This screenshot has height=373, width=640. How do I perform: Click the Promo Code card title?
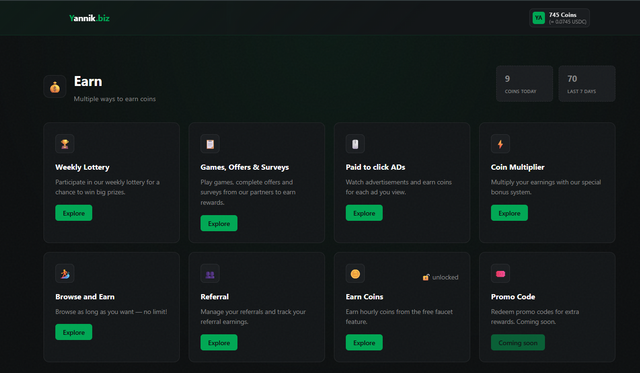coord(513,297)
